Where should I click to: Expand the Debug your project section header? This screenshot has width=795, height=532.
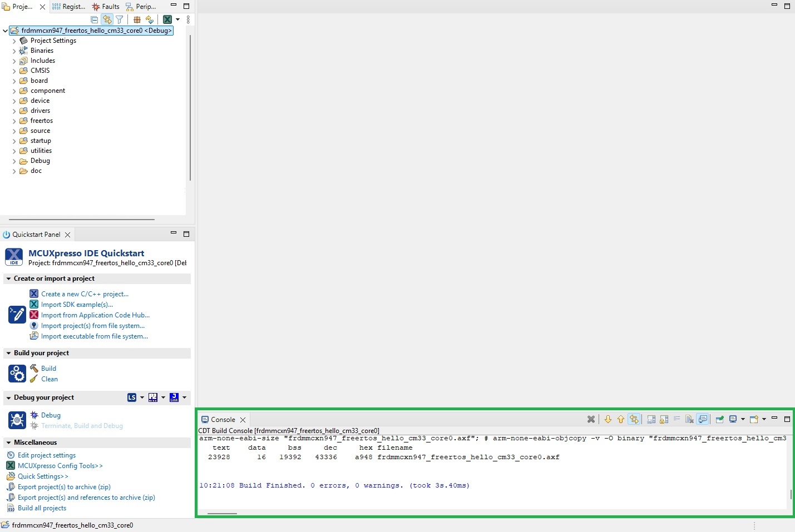click(x=8, y=397)
